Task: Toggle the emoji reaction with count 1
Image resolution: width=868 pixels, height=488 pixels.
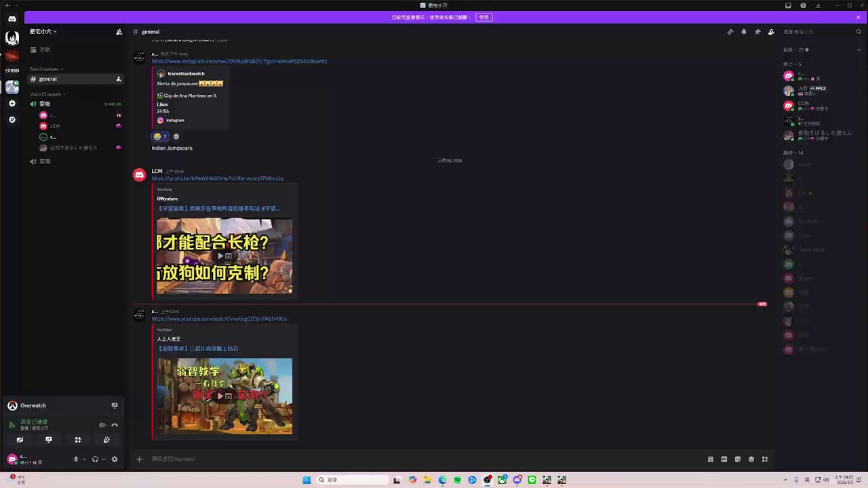Action: click(160, 137)
